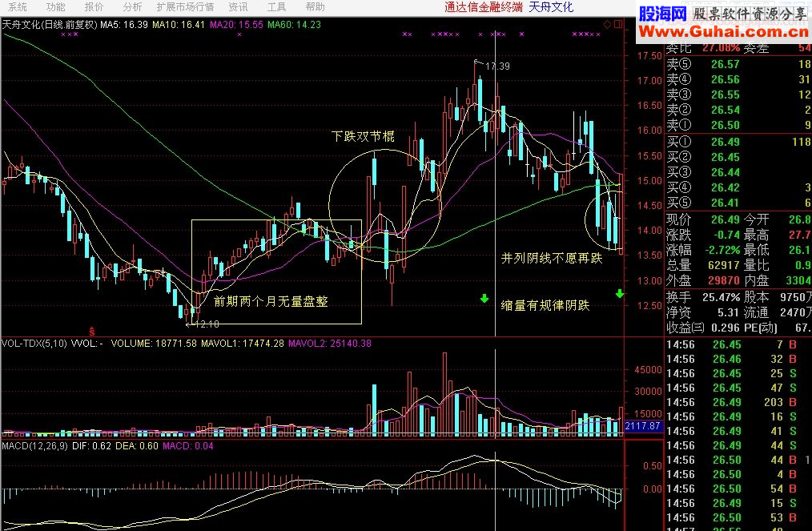The height and width of the screenshot is (531, 812).
Task: Select the MA60: 14.23 indicator label
Action: [x=294, y=24]
